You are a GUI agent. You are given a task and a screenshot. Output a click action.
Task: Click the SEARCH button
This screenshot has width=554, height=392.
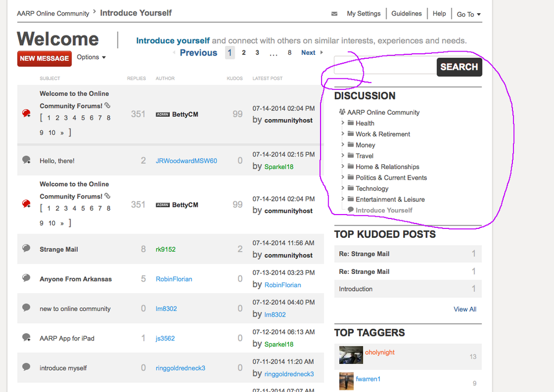459,67
